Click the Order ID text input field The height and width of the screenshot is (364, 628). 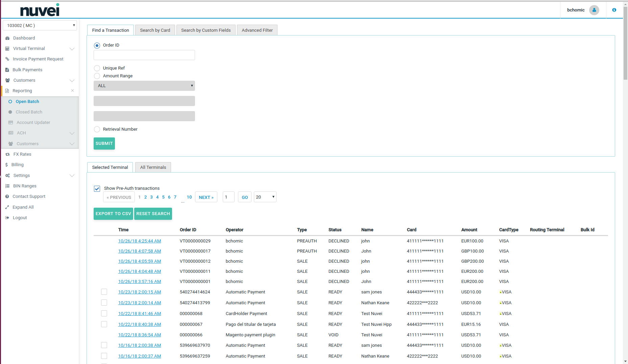[x=144, y=55]
